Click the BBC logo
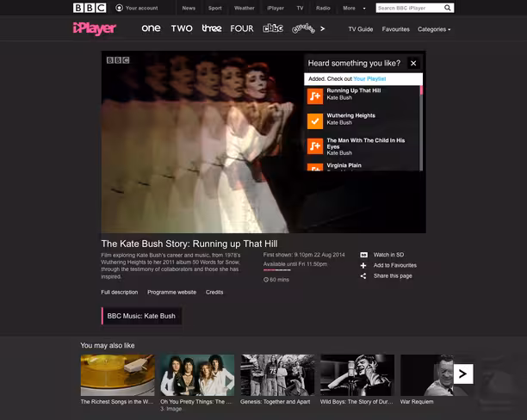Screen dimensions: 527x420 [x=90, y=8]
